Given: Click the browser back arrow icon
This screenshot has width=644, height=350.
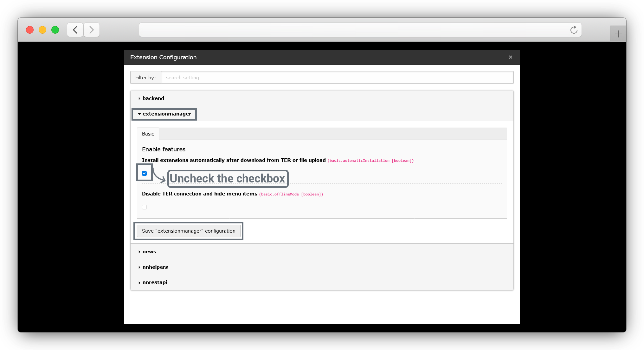Looking at the screenshot, I should click(x=75, y=30).
